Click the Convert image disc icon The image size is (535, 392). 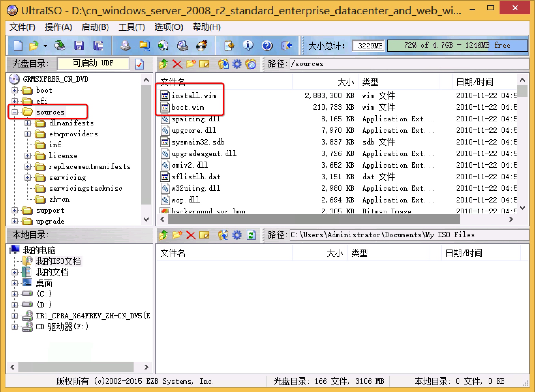click(x=164, y=45)
